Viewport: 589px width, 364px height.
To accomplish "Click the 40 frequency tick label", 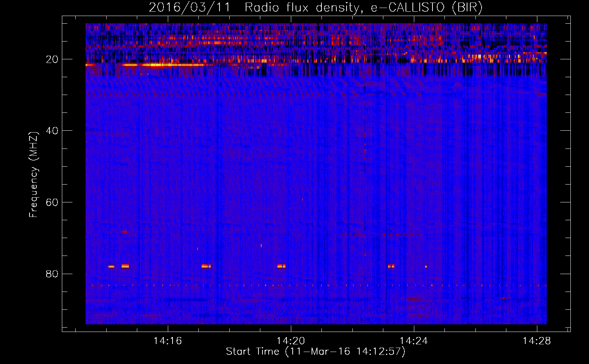I will [x=52, y=131].
